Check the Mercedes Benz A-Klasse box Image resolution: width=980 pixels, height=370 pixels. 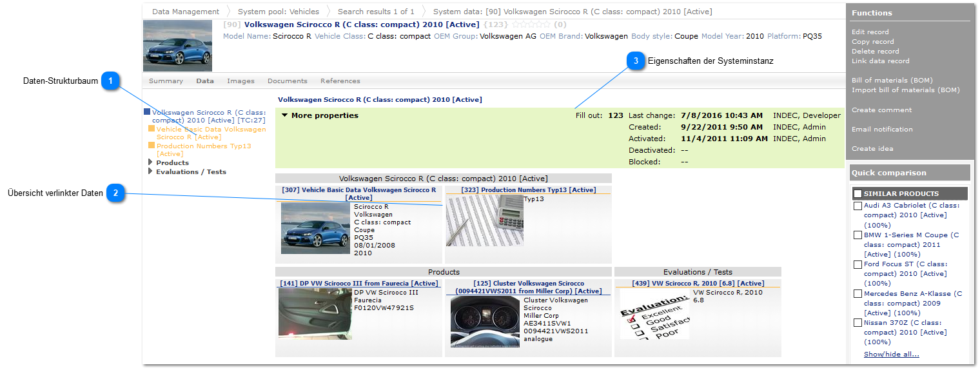tap(857, 294)
